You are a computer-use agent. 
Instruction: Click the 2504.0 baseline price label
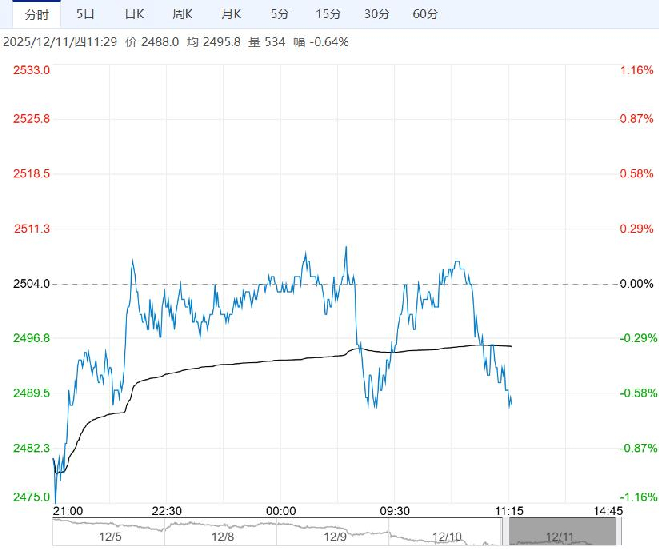coord(31,284)
